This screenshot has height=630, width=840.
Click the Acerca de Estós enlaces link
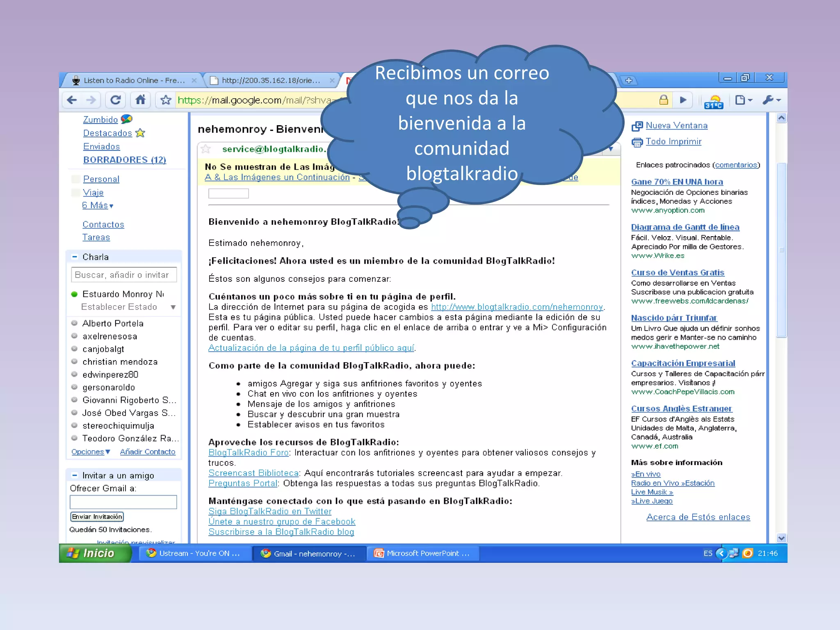coord(698,517)
